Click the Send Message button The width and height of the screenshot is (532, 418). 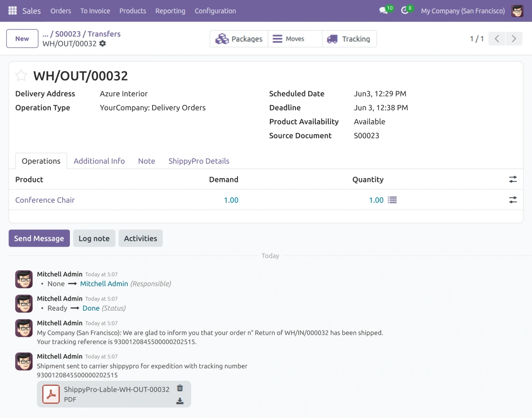[39, 238]
